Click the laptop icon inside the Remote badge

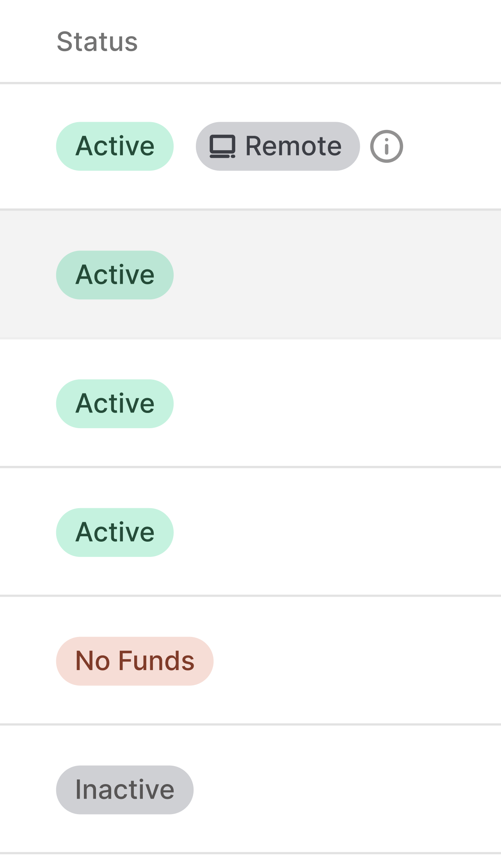click(x=223, y=146)
